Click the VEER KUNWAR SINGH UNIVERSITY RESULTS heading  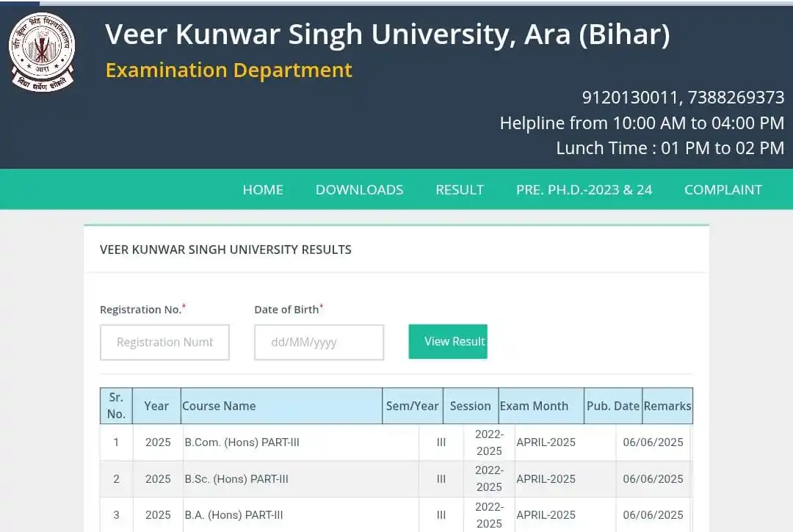click(x=225, y=249)
